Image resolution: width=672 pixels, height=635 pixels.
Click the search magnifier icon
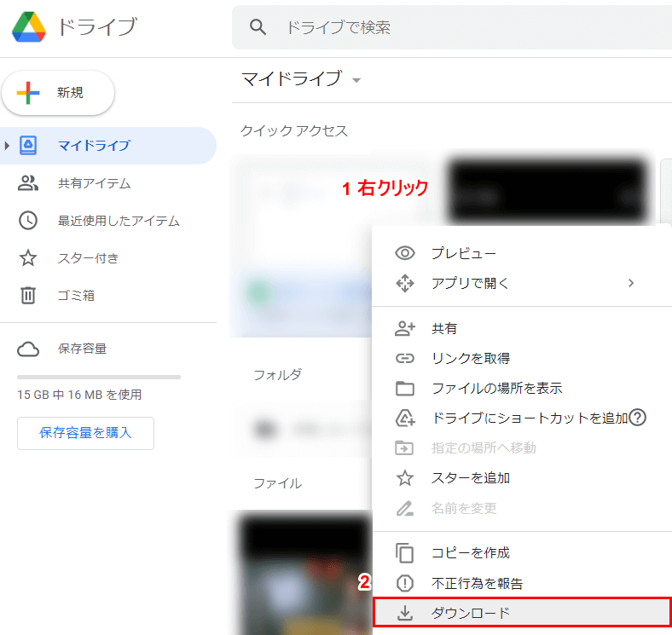[258, 27]
